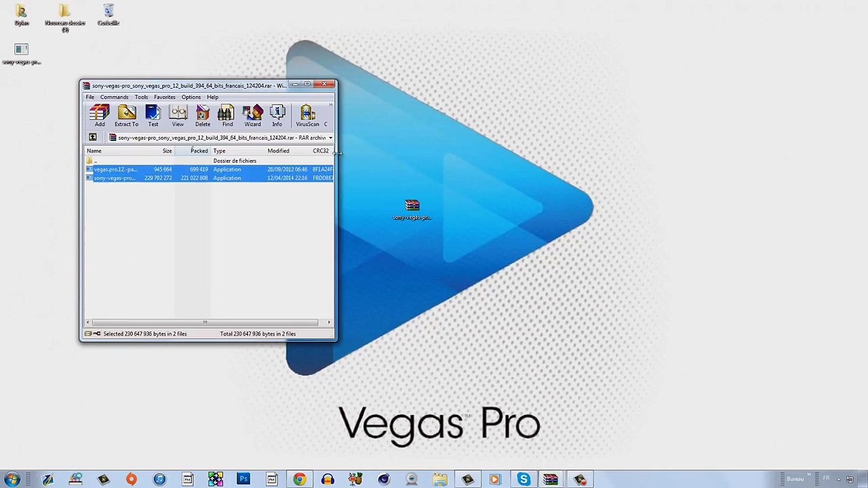
Task: Sort by the Packed column header
Action: click(193, 150)
